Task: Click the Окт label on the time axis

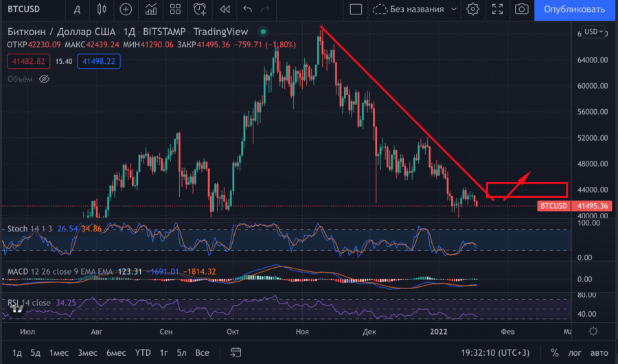Action: [233, 332]
